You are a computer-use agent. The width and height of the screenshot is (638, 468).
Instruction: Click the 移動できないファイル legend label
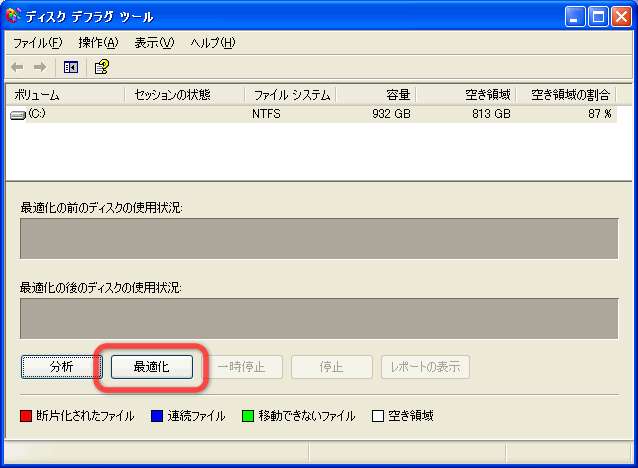point(307,416)
